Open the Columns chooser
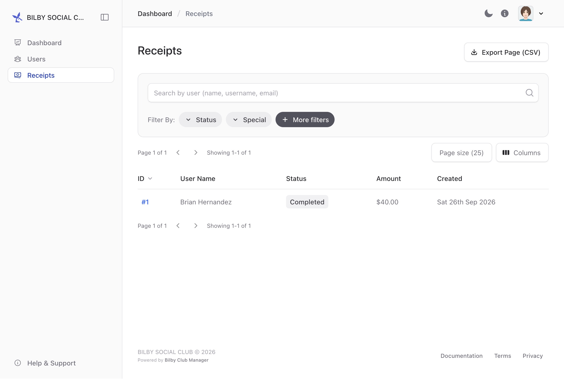Image resolution: width=564 pixels, height=392 pixels. (x=522, y=152)
